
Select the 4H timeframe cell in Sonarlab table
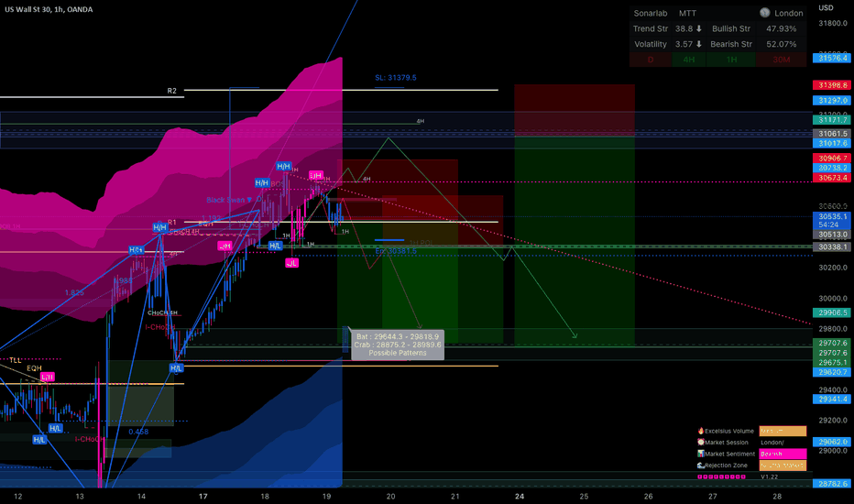pos(689,60)
